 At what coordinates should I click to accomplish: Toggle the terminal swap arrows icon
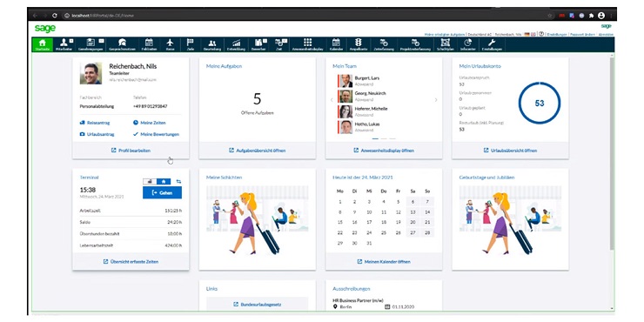178,182
